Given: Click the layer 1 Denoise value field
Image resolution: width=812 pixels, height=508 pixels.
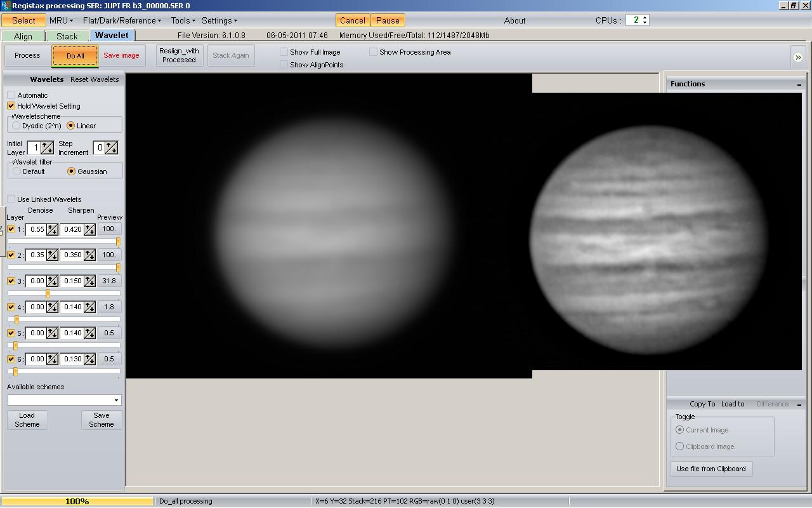Looking at the screenshot, I should tap(36, 229).
